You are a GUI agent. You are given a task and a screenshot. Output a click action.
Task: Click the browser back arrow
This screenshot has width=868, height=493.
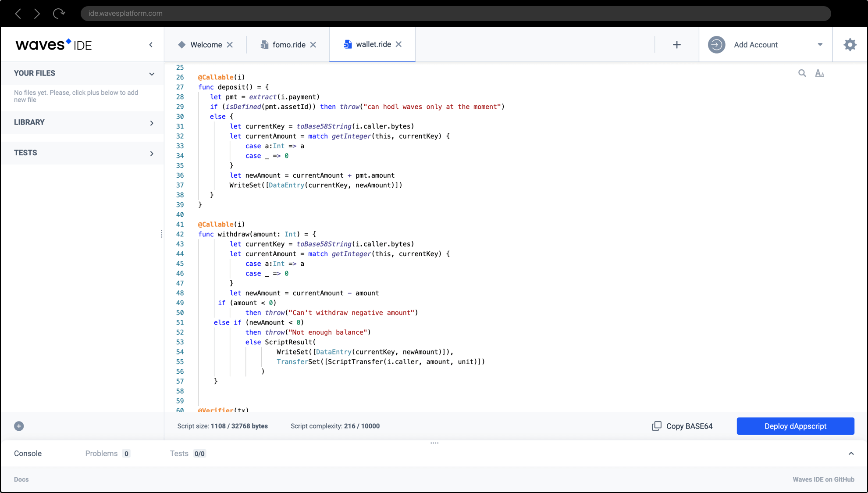tap(18, 14)
